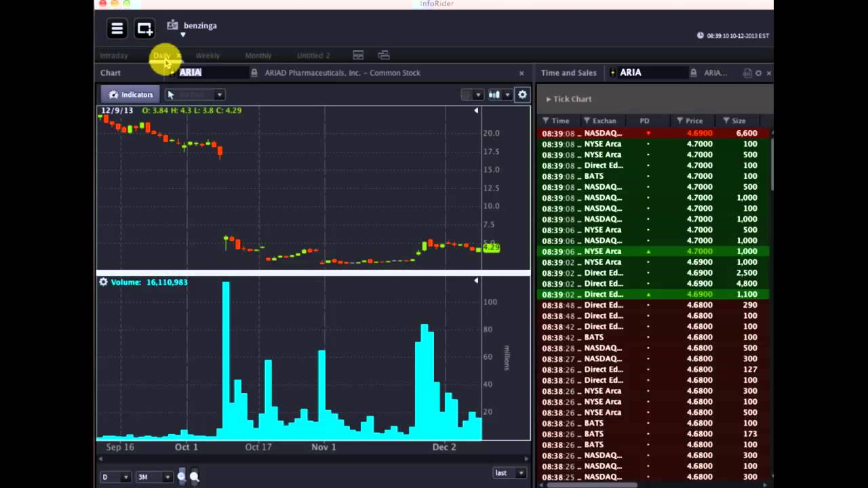Switch to the Untitled 2 tab

pyautogui.click(x=313, y=56)
